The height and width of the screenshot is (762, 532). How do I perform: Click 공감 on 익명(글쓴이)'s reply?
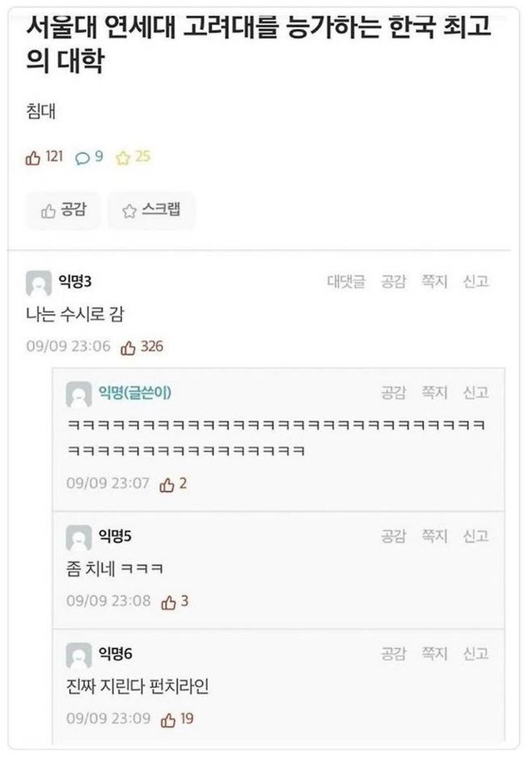[x=393, y=393]
